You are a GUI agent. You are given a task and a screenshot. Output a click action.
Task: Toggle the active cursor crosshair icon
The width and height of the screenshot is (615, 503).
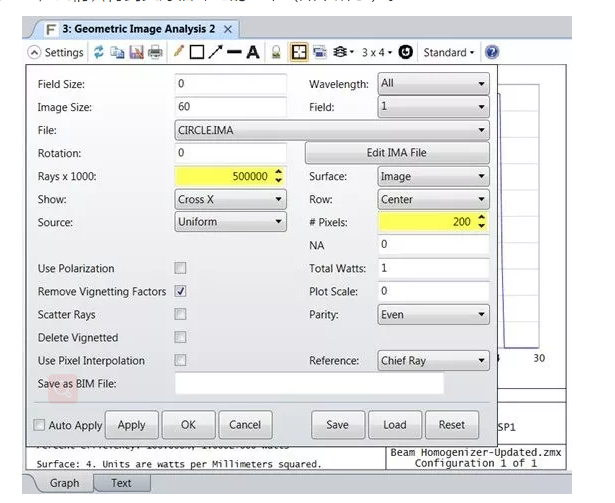pyautogui.click(x=299, y=52)
